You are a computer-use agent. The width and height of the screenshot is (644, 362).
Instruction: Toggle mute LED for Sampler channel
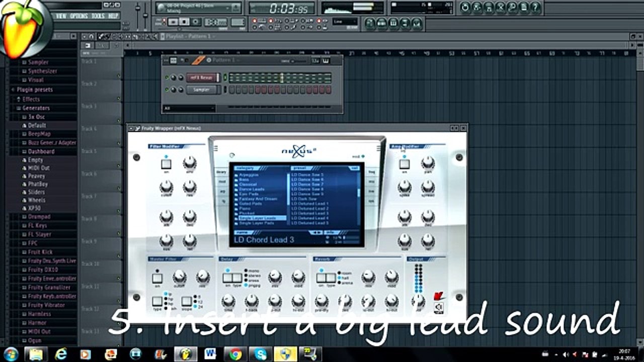[x=168, y=89]
